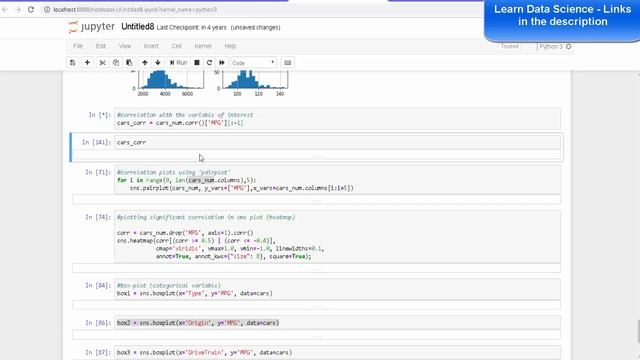Screen dimensions: 640x360
Task: Click the Learn Data Science banner
Action: click(562, 20)
